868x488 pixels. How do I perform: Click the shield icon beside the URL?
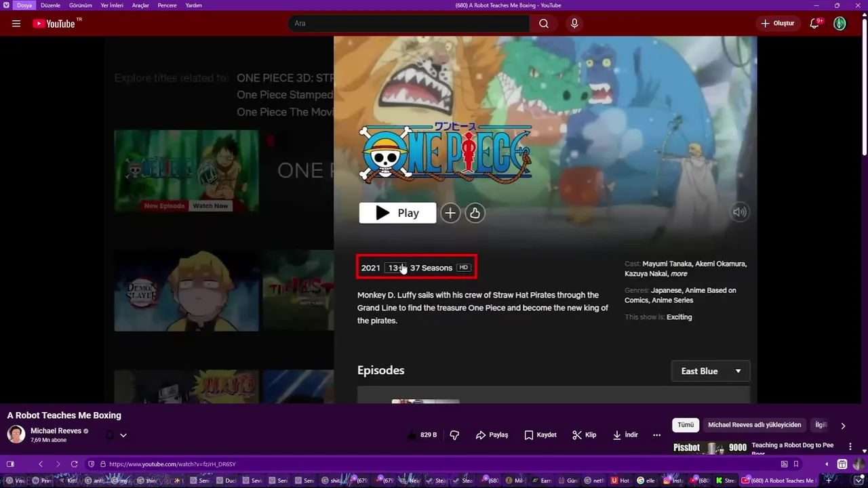[x=92, y=464]
